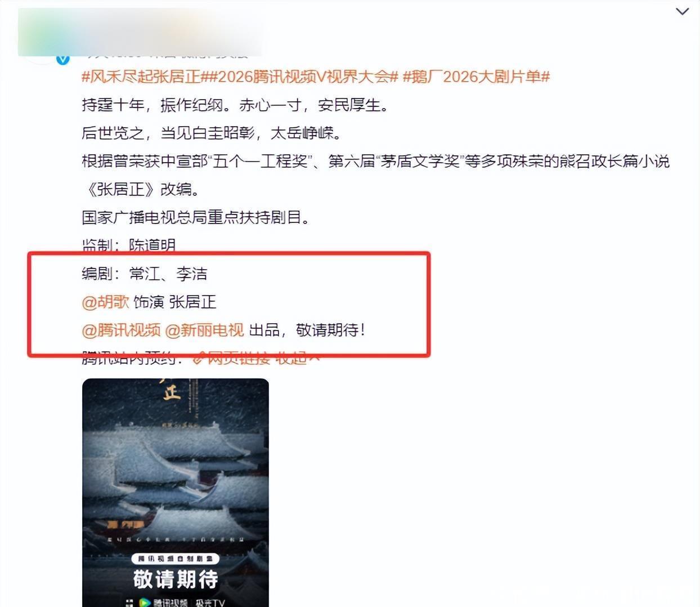Click the 敬请期待 text on poster

coord(176,579)
